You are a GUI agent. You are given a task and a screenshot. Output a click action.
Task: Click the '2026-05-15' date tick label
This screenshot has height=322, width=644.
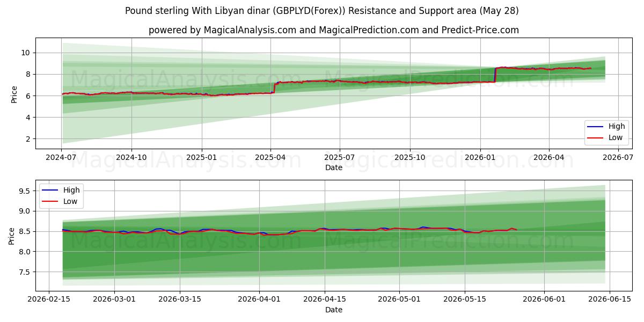(466, 300)
